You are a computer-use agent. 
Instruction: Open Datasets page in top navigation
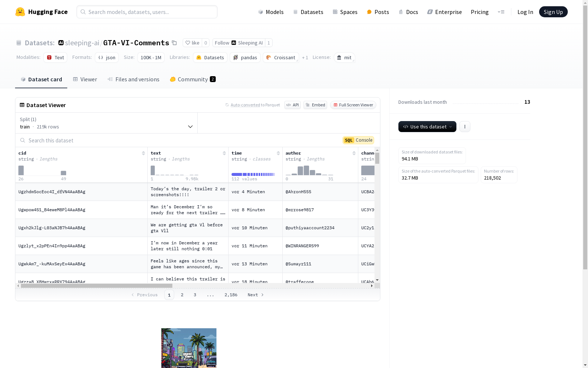point(308,12)
